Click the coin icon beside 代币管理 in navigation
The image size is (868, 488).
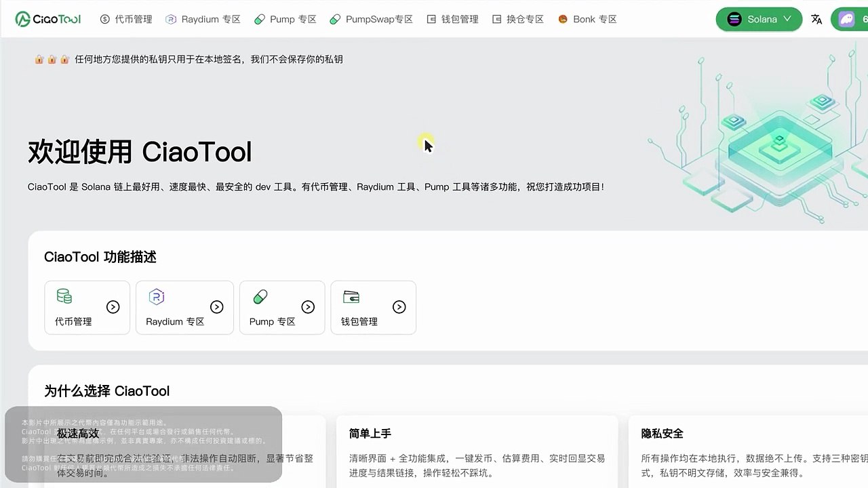point(104,20)
